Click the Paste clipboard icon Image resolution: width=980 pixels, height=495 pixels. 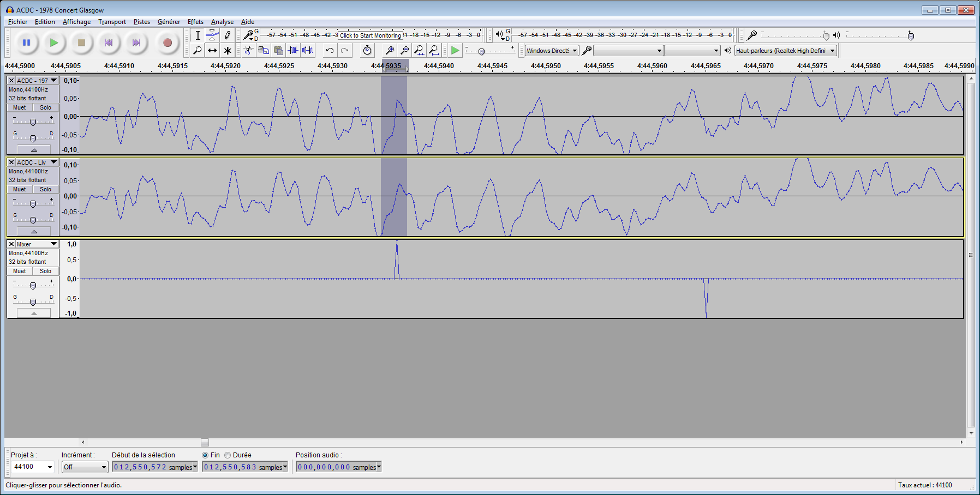pos(278,50)
